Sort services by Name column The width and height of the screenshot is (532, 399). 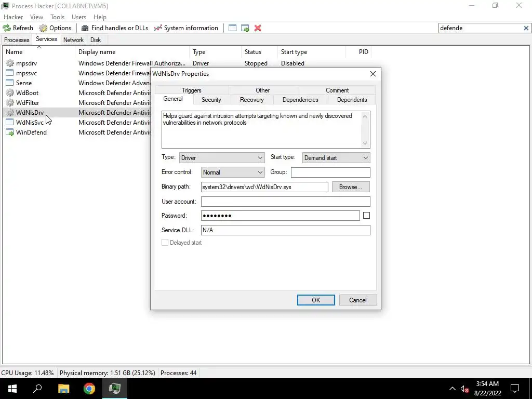coord(39,52)
